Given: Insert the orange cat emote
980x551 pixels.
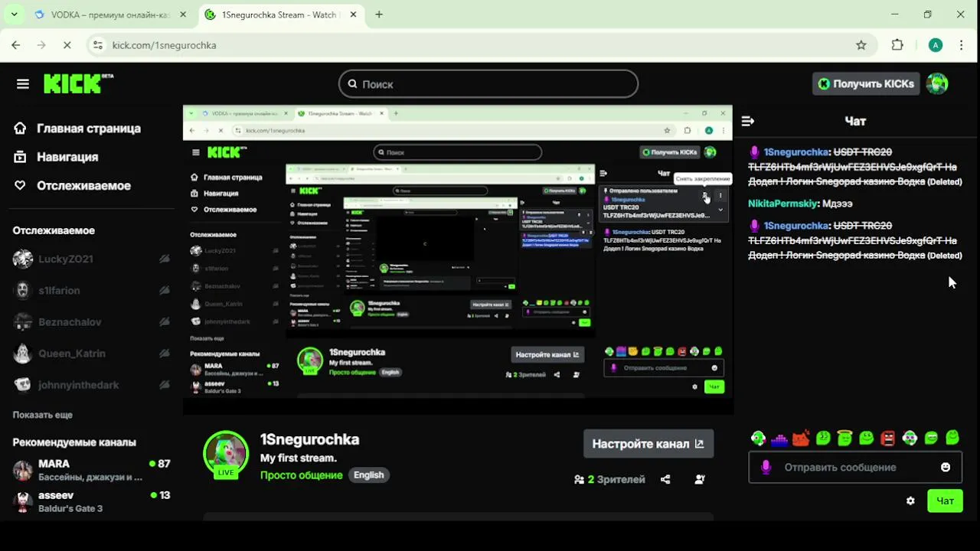Looking at the screenshot, I should pos(801,439).
